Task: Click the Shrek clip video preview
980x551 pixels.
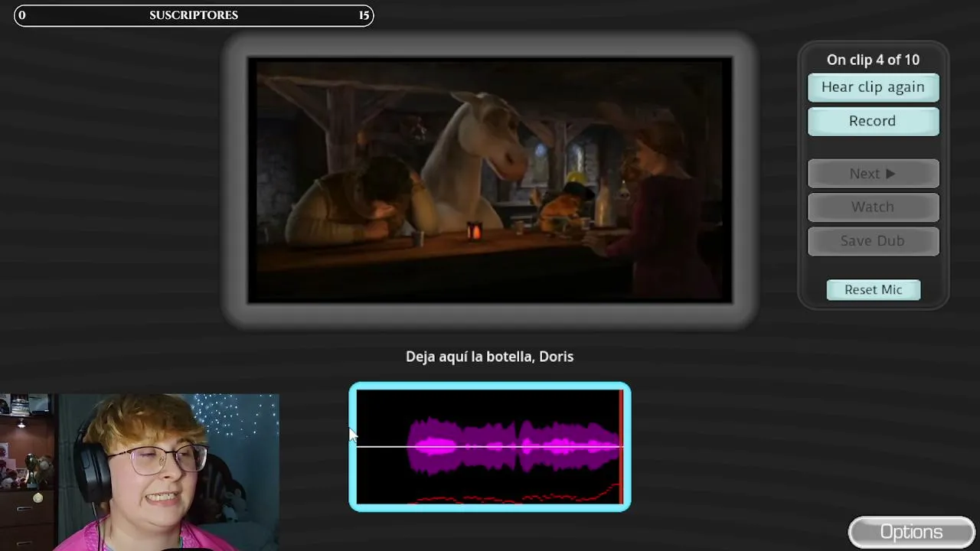Action: (x=490, y=181)
